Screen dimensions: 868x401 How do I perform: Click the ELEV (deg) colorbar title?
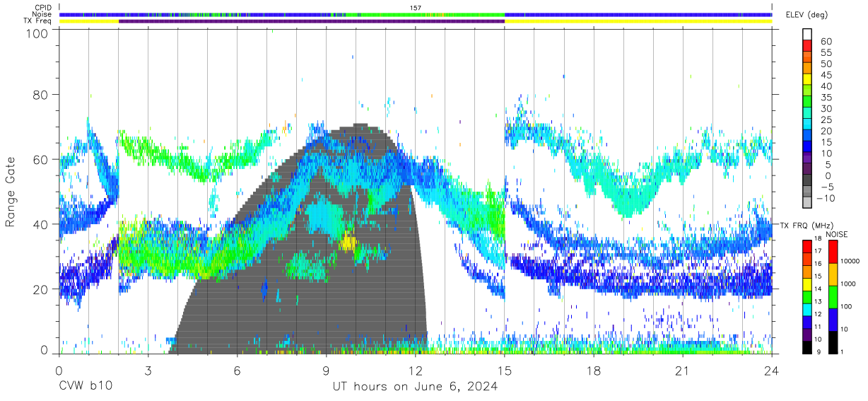(809, 15)
